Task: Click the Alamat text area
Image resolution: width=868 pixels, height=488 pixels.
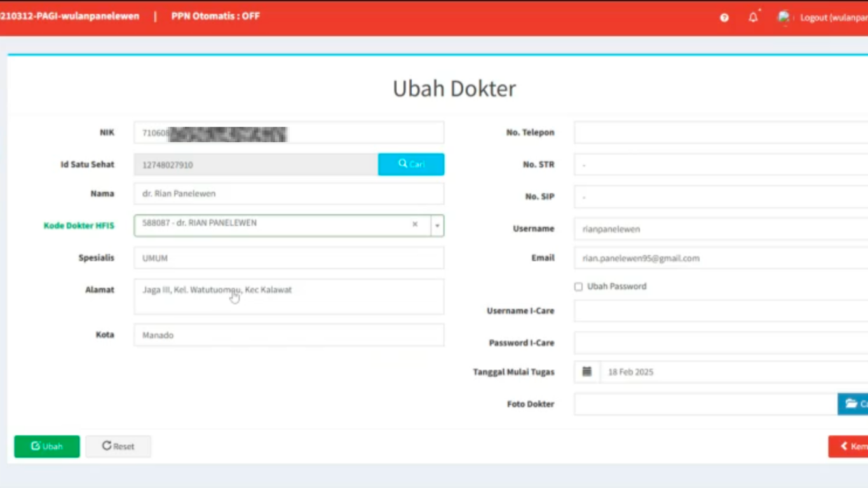Action: (x=288, y=297)
